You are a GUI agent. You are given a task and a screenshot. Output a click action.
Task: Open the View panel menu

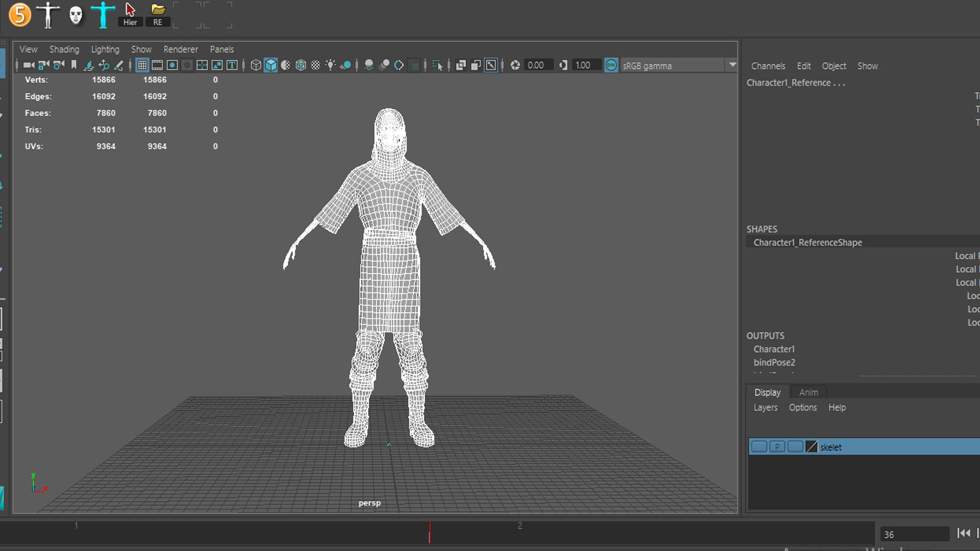[x=29, y=49]
